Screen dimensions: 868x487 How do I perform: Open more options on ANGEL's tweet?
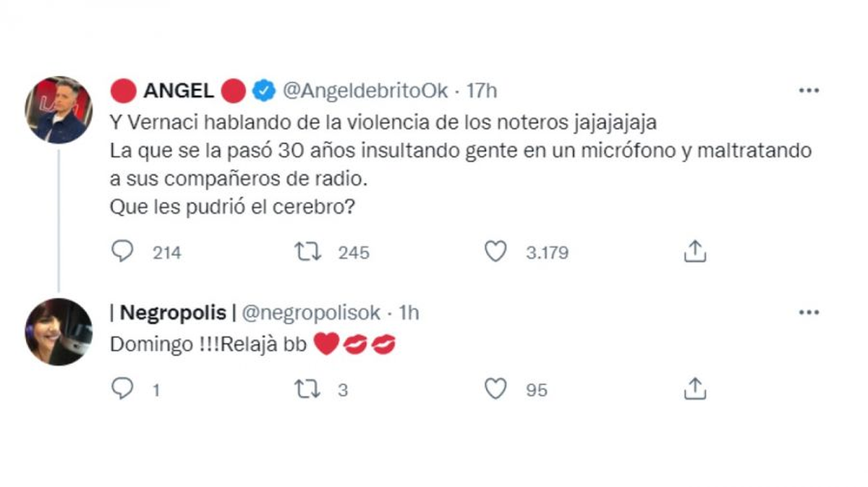(x=808, y=91)
